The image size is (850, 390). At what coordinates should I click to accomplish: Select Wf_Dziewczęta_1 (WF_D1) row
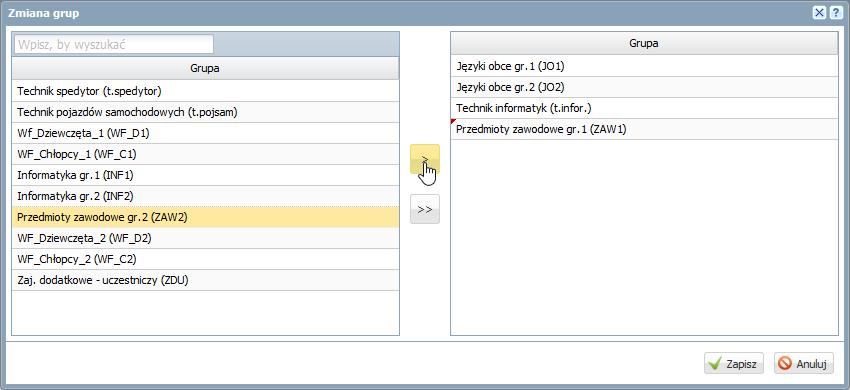(x=205, y=133)
